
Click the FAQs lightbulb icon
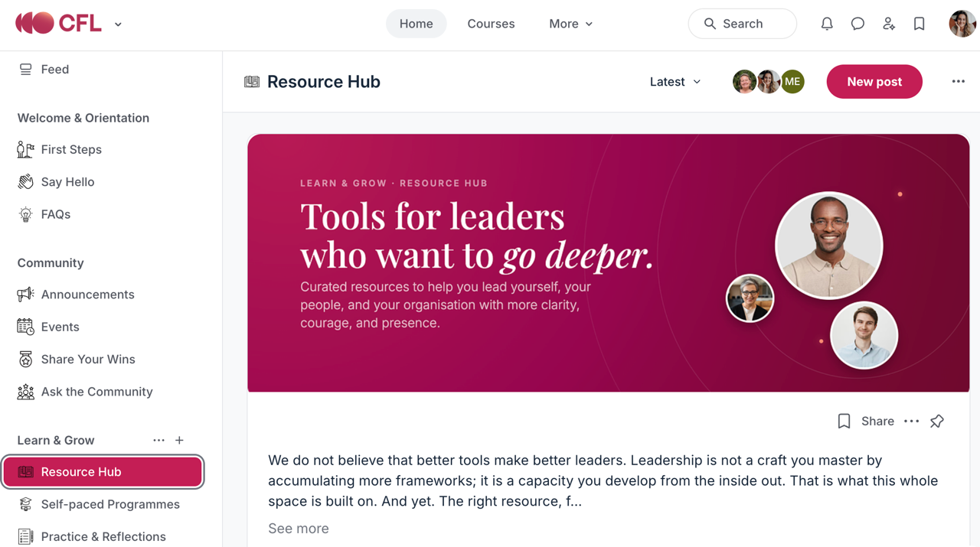[x=25, y=214]
